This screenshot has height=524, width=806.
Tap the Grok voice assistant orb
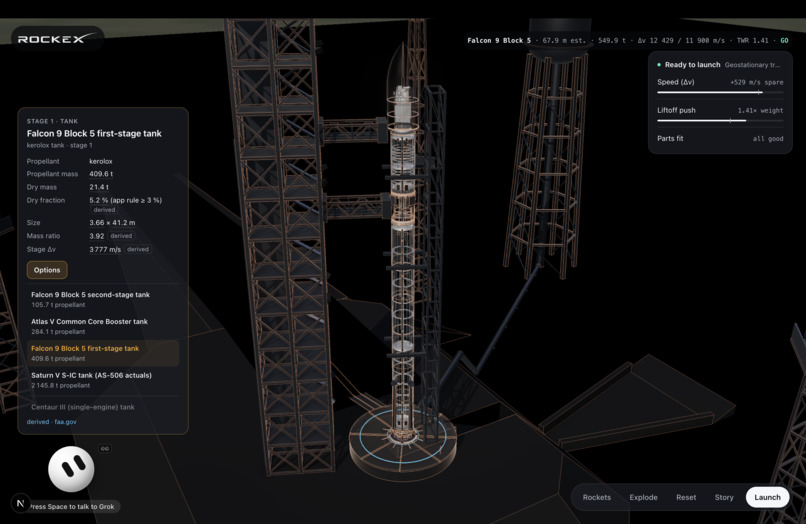(x=71, y=469)
